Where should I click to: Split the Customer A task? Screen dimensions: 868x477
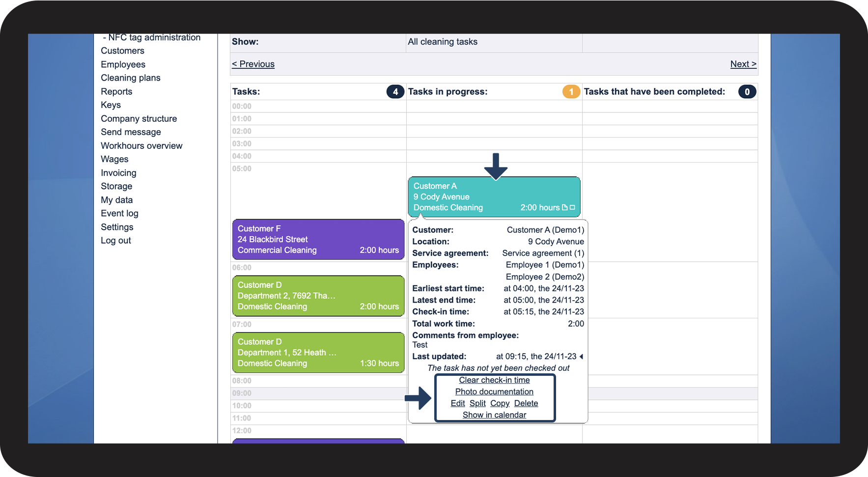pos(477,403)
